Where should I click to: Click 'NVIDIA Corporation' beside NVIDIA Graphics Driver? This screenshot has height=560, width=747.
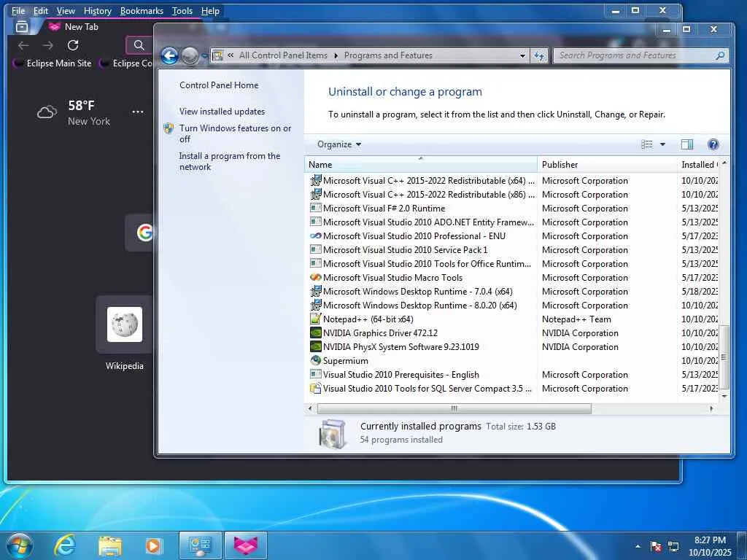point(580,332)
